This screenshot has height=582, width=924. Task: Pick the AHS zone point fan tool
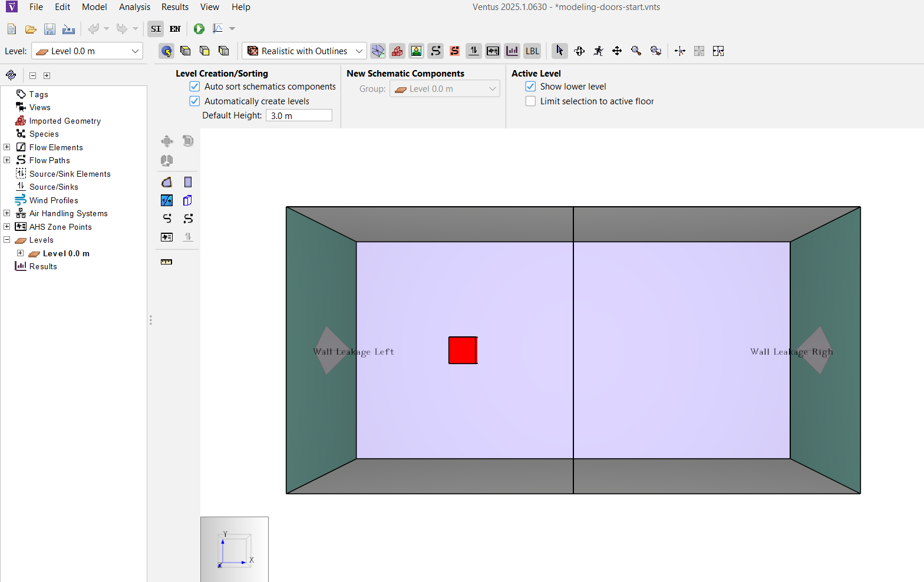coord(167,237)
